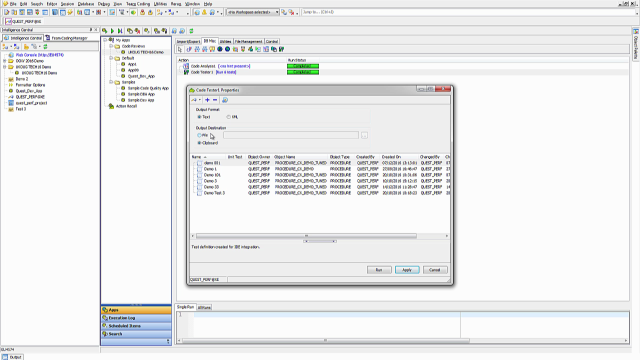640x360 pixels.
Task: Select UKOUG TECH16 Demo under Code Reviews
Action: [x=145, y=52]
